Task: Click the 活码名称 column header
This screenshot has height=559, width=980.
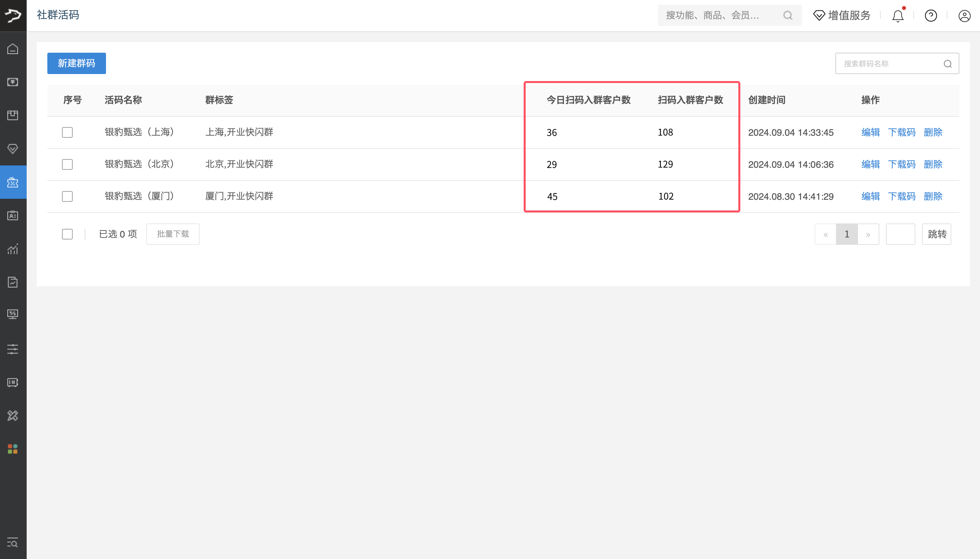Action: coord(123,100)
